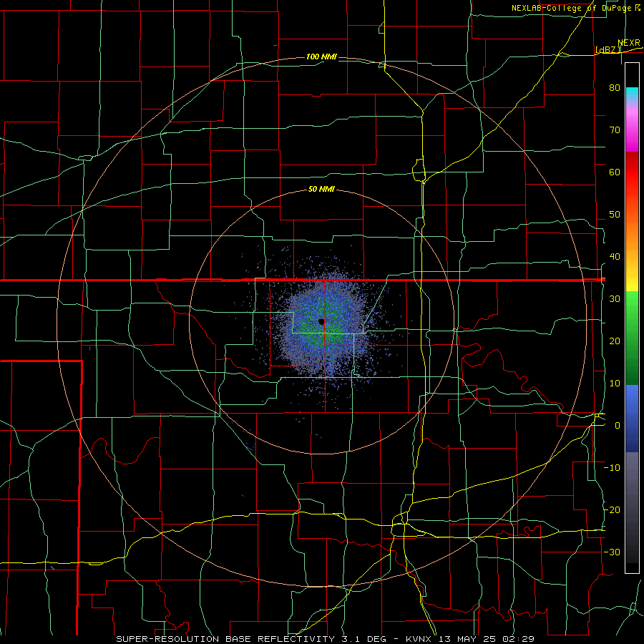This screenshot has height=644, width=644.
Task: Click the "KVNX" station identifier in caption
Action: pos(421,639)
